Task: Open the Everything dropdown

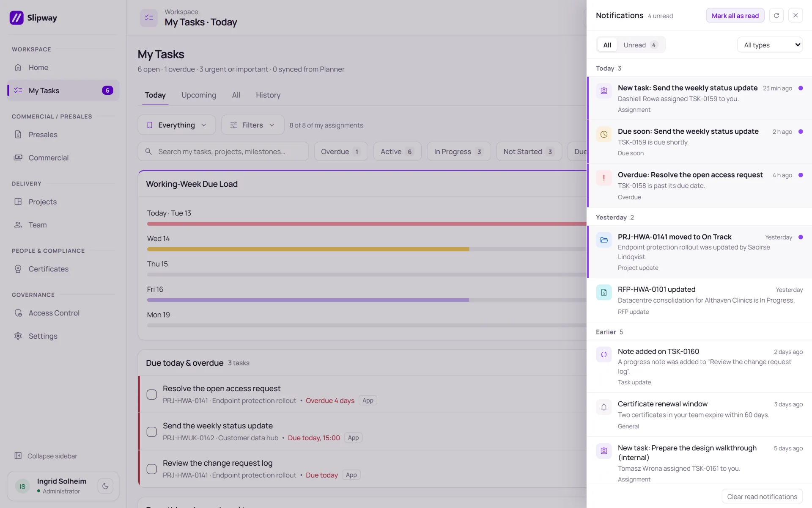Action: [177, 125]
